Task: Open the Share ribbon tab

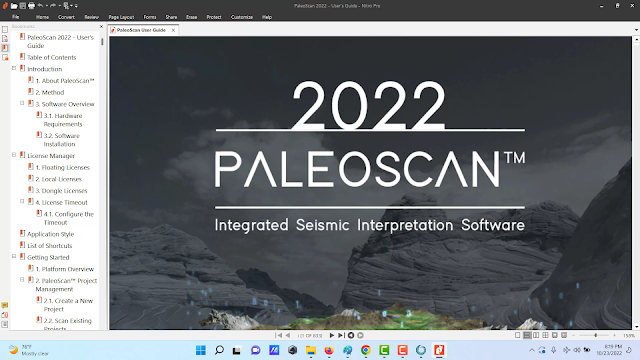Action: [x=171, y=17]
